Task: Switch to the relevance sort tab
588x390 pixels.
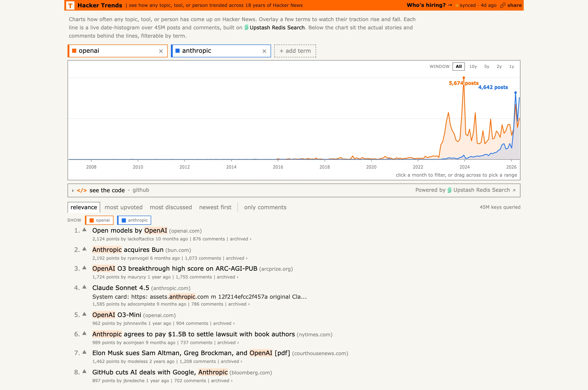Action: tap(84, 207)
